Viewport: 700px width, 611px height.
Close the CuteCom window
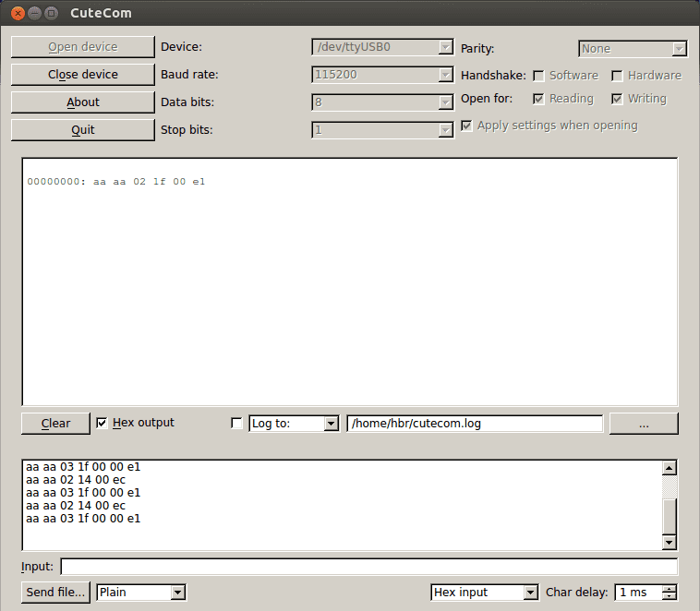click(x=17, y=14)
